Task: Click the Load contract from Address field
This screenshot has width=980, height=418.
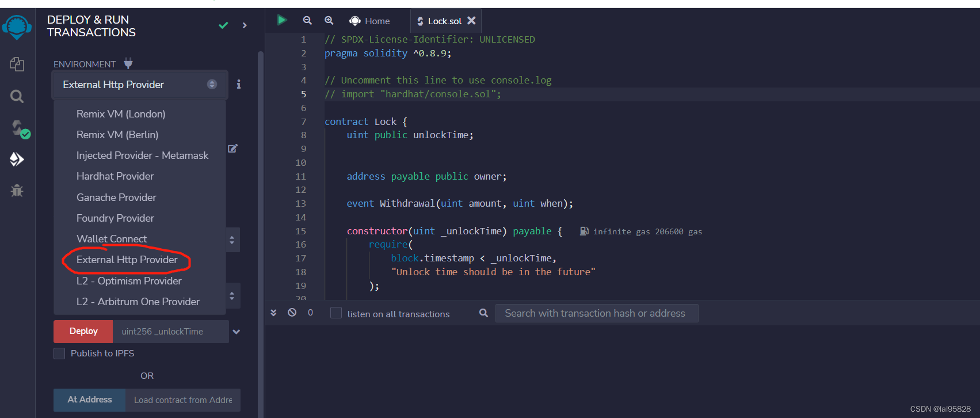Action: pos(183,400)
